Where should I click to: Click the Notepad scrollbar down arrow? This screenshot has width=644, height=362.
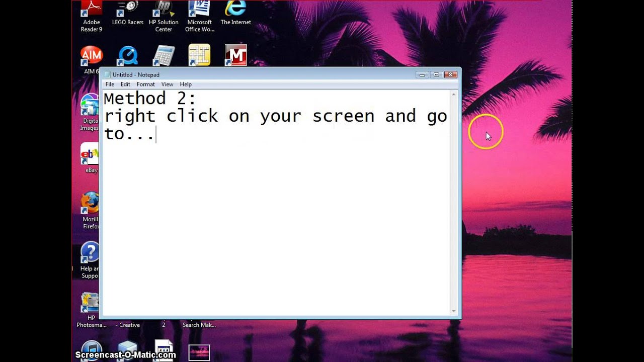454,311
